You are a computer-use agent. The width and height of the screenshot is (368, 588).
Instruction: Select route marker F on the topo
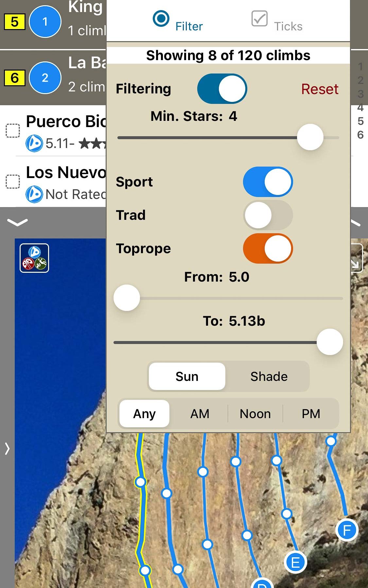(347, 530)
